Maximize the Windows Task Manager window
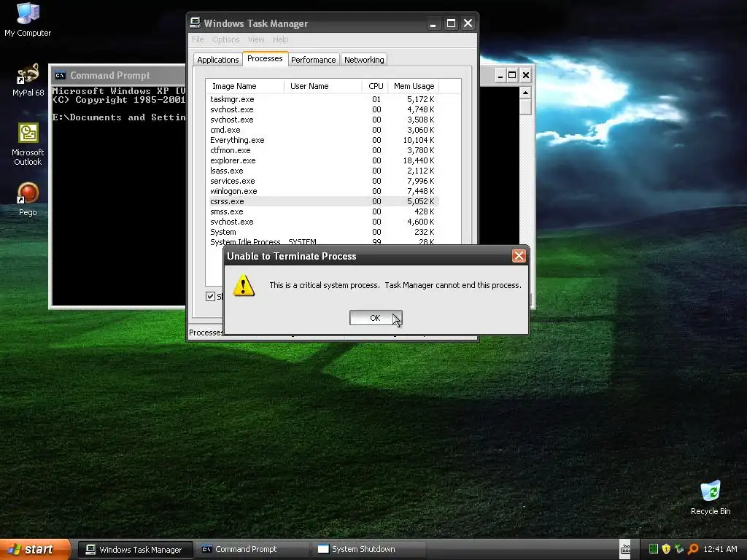 [x=451, y=23]
